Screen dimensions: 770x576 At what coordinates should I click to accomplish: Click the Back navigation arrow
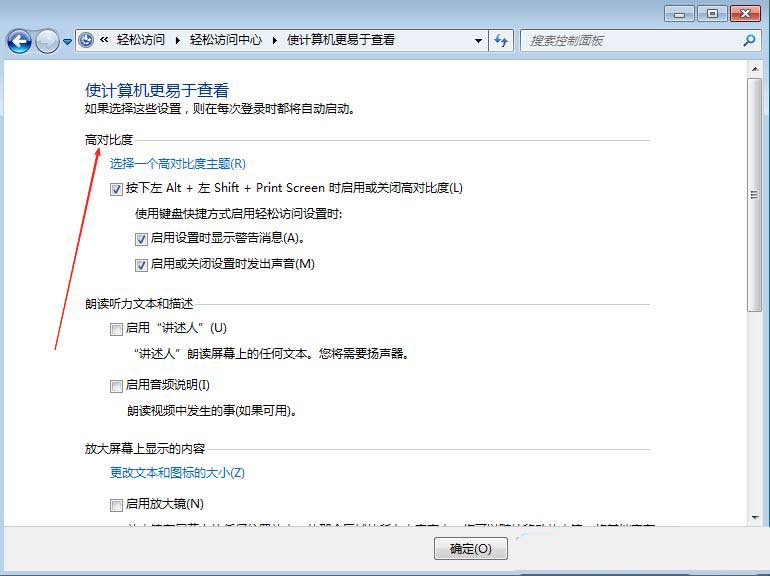pos(18,41)
